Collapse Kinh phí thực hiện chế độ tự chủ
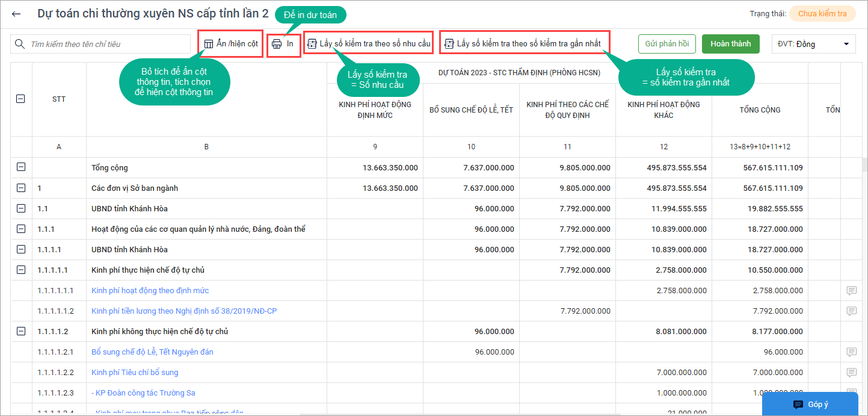 [21, 270]
